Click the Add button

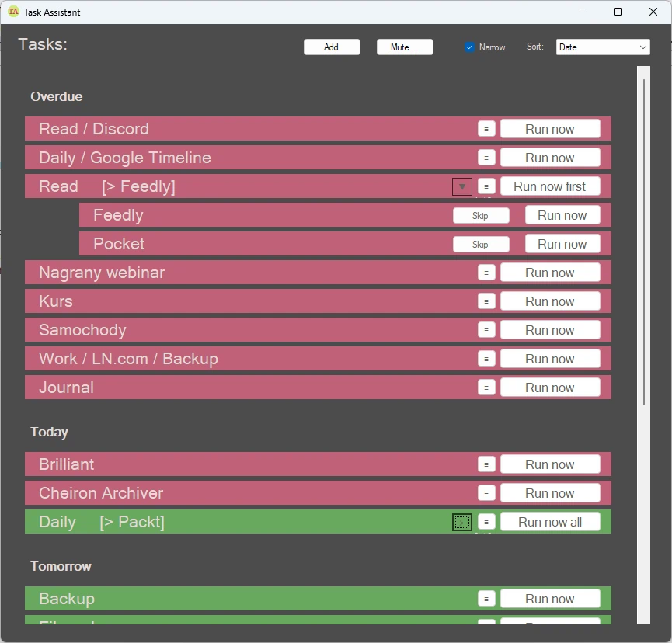coord(332,47)
